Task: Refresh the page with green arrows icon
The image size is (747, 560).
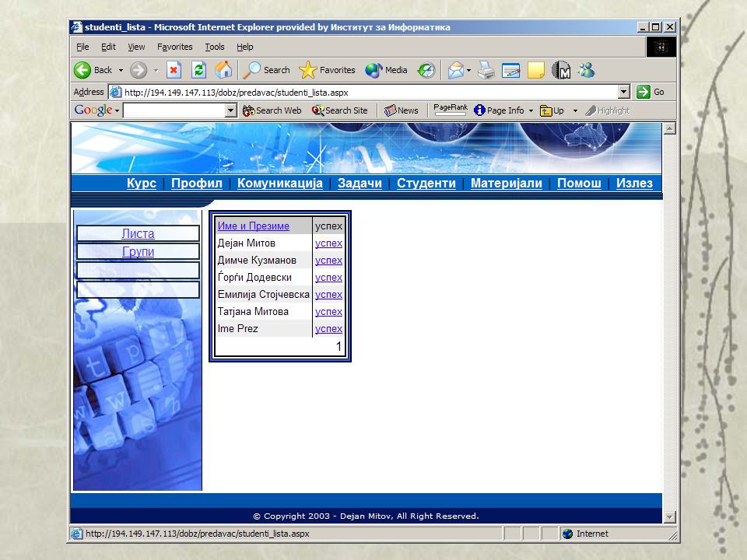Action: pos(198,70)
